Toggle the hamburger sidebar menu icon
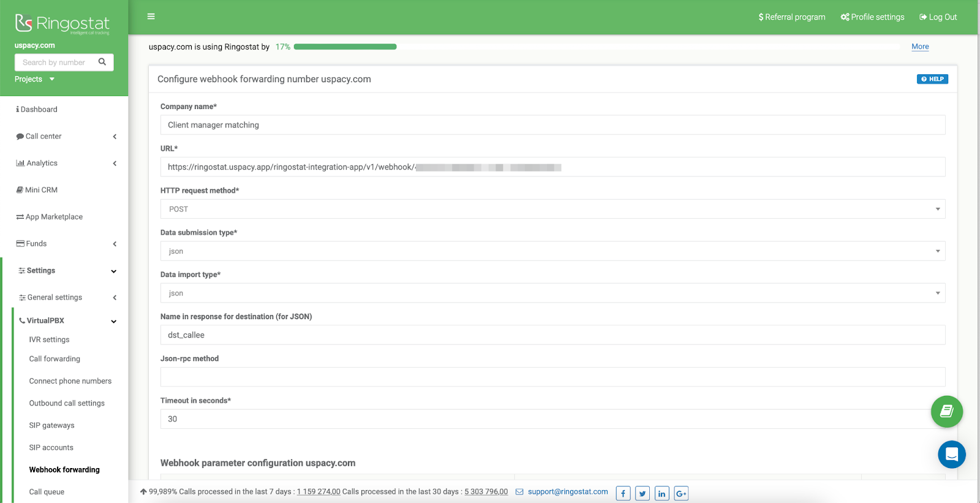 [x=151, y=17]
